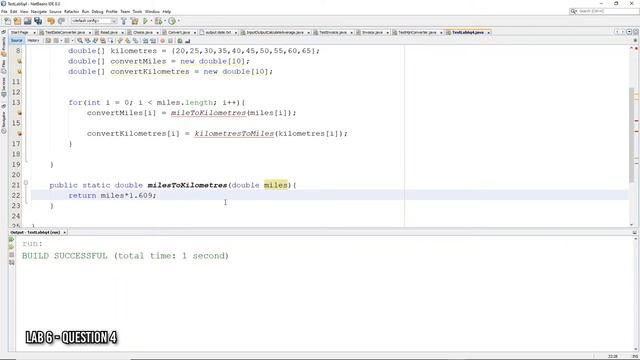Image resolution: width=640 pixels, height=360 pixels.
Task: Click the Open Project toolbar icon
Action: tap(28, 21)
